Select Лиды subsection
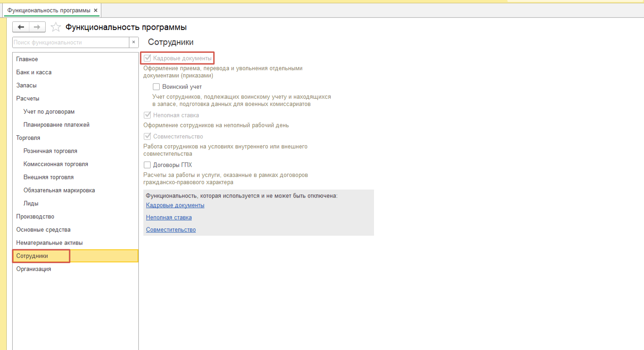Viewport: 644px width, 350px height. (75, 203)
